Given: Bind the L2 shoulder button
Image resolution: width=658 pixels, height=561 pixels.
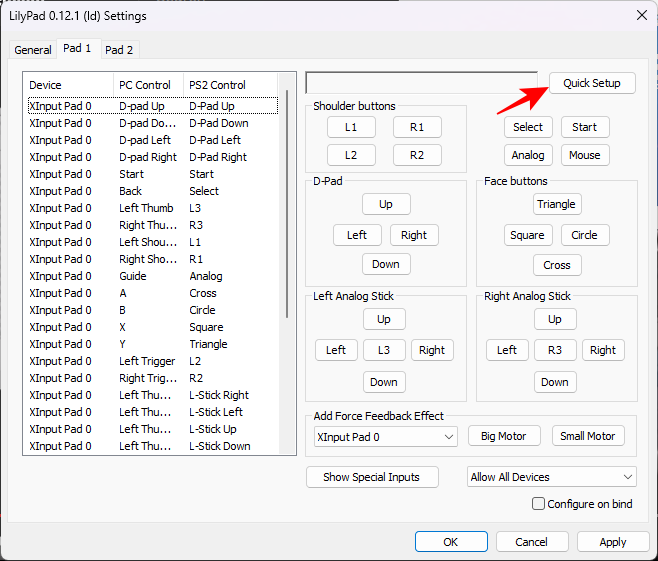Looking at the screenshot, I should (351, 155).
